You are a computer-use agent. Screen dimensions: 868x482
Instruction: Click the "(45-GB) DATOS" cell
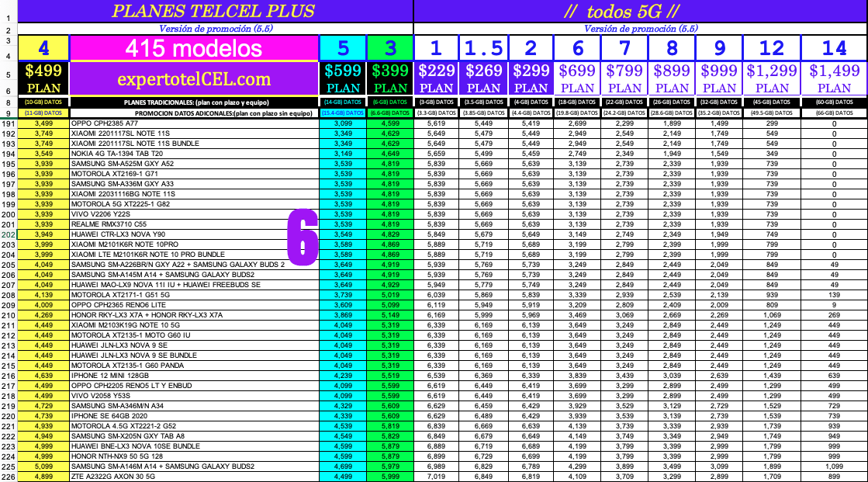click(772, 102)
